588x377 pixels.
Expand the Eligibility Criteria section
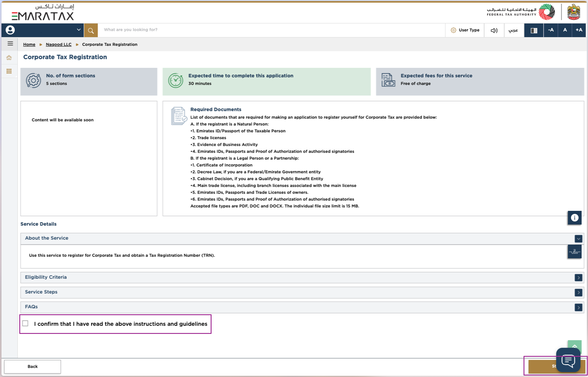(x=578, y=277)
